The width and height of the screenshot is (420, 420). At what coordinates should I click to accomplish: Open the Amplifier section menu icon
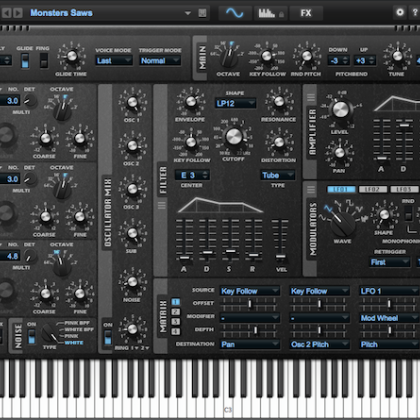point(311,97)
